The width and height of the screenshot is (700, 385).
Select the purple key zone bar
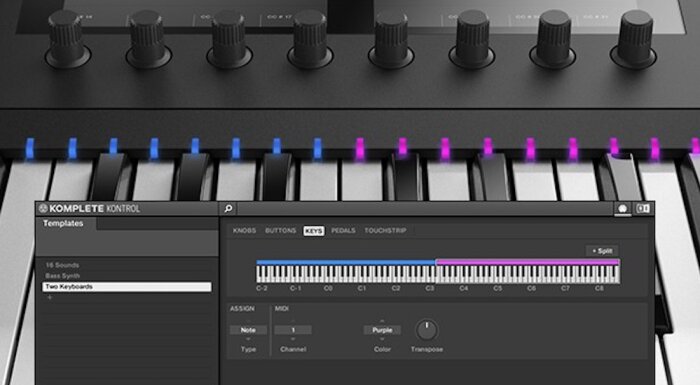tap(528, 263)
